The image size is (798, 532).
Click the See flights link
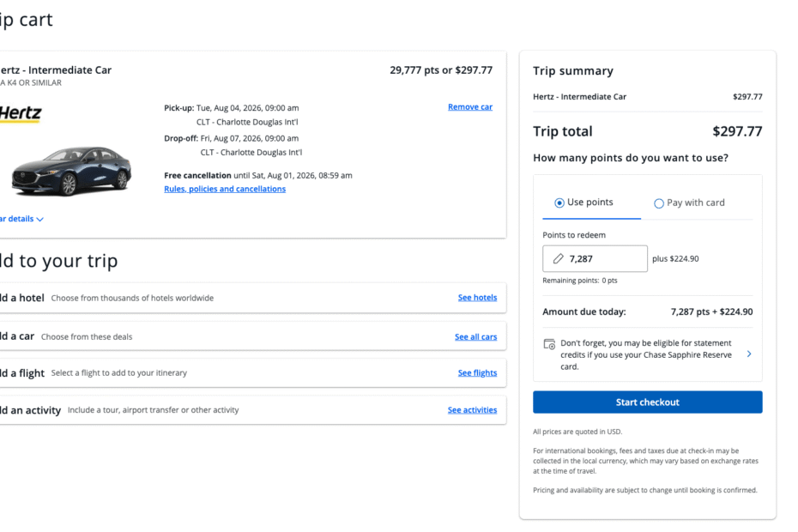(477, 372)
